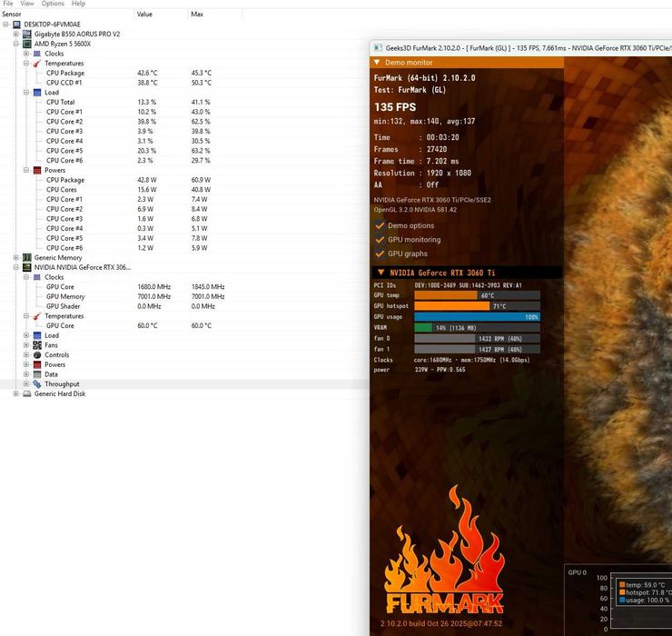The height and width of the screenshot is (636, 672).
Task: Collapse the DESKTOP-6FVM0AE tree node
Action: click(5, 25)
